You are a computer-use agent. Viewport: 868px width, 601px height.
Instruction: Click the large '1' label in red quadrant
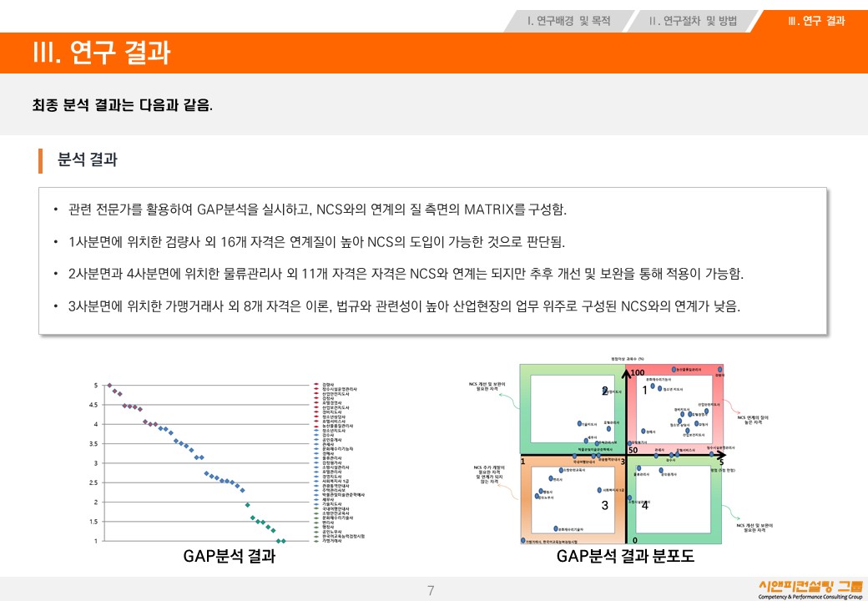coord(644,390)
